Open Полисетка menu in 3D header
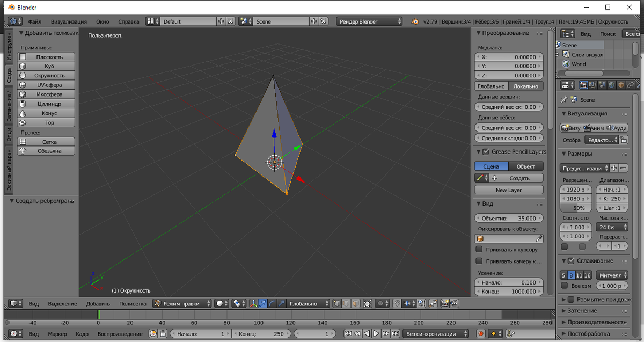Viewport: 644px width, 342px height. [132, 303]
